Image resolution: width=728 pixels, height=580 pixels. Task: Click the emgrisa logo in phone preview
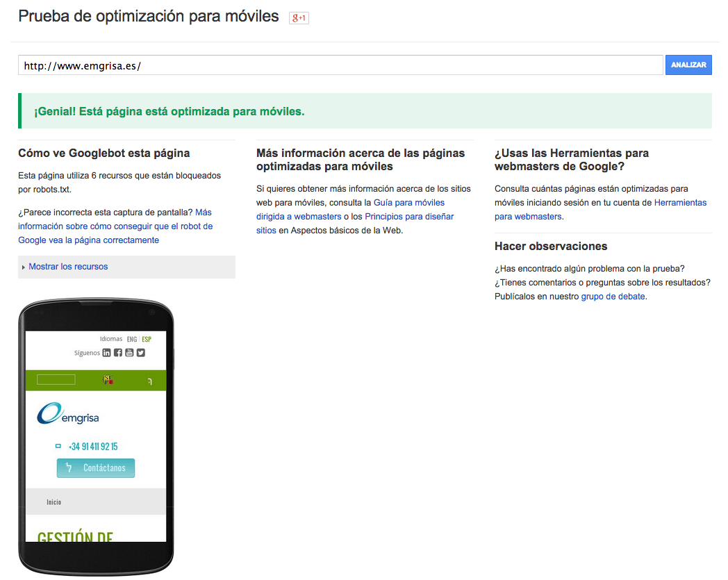pyautogui.click(x=68, y=414)
